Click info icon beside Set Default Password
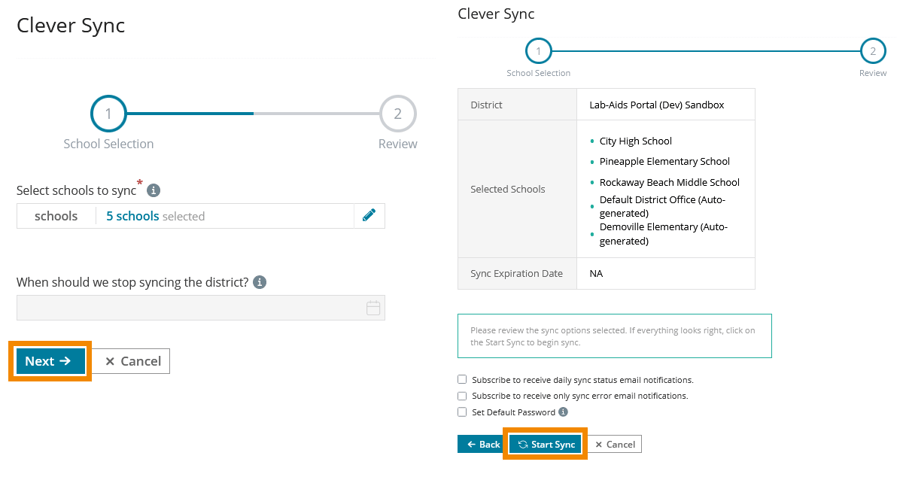900x477 pixels. click(x=563, y=412)
